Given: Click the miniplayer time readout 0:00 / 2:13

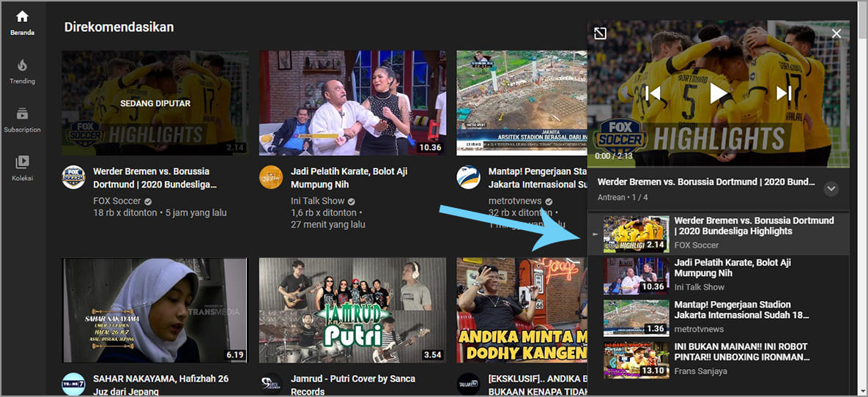Looking at the screenshot, I should (613, 156).
